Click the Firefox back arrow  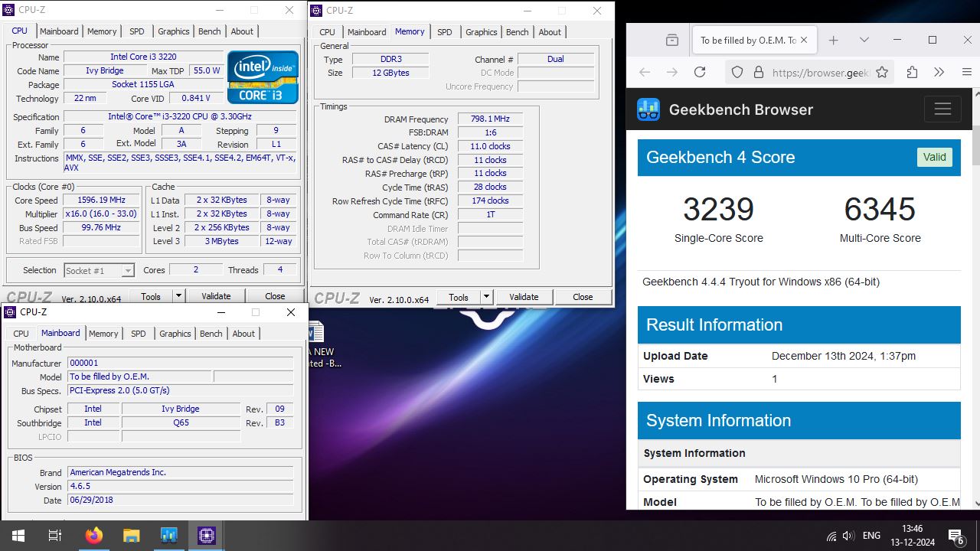(645, 72)
